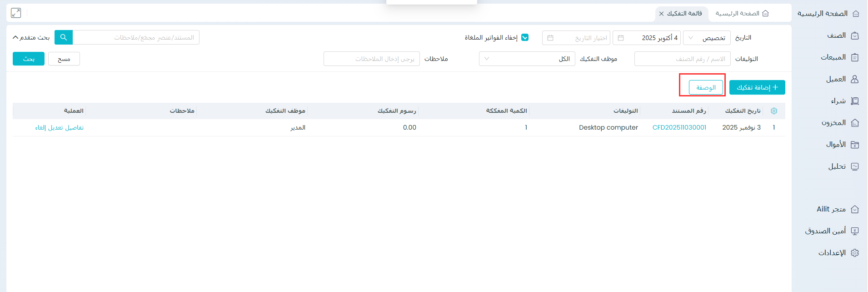The image size is (868, 292).
Task: Open document link CFD202511030001
Action: click(679, 127)
